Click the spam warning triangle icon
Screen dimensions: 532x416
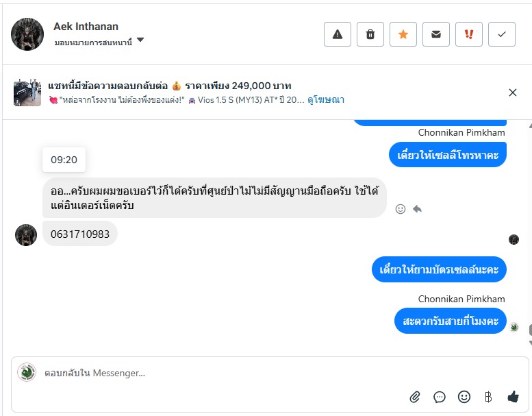click(337, 34)
